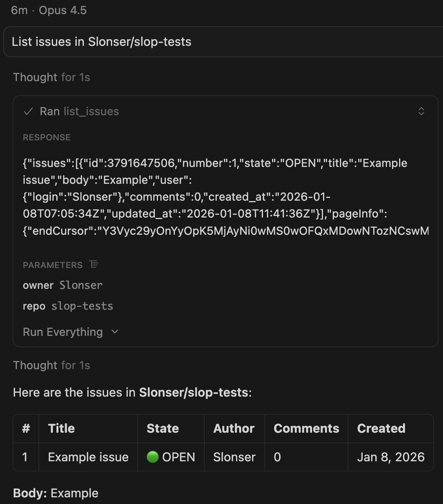Viewport: 443px width, 504px height.
Task: Click the checkmark icon beside Ran list_issues
Action: (28, 112)
